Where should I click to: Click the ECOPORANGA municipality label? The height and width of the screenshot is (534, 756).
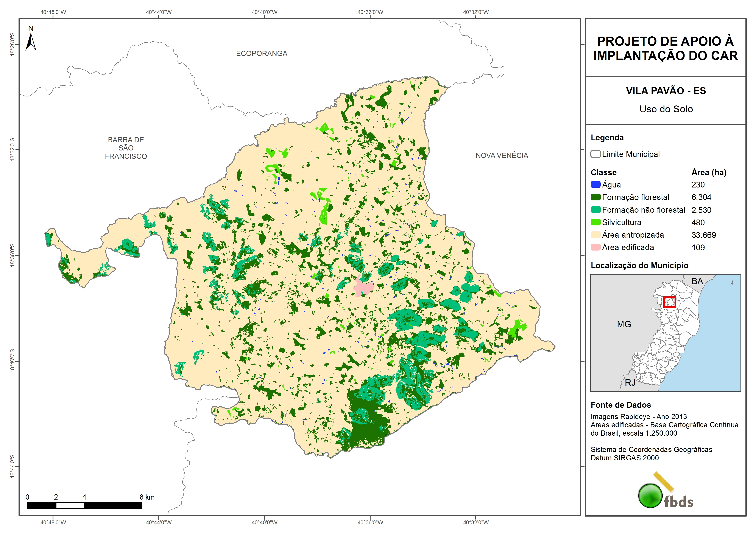pyautogui.click(x=261, y=54)
